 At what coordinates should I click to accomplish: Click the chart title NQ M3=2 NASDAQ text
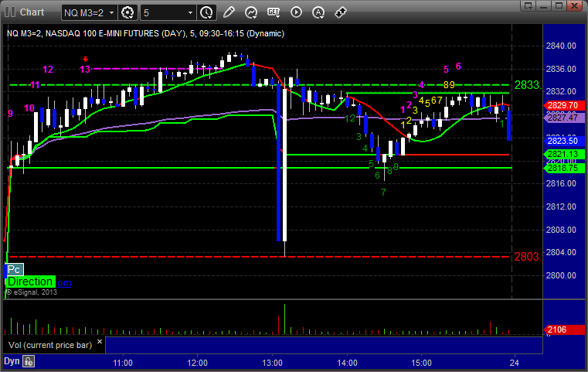pos(145,33)
